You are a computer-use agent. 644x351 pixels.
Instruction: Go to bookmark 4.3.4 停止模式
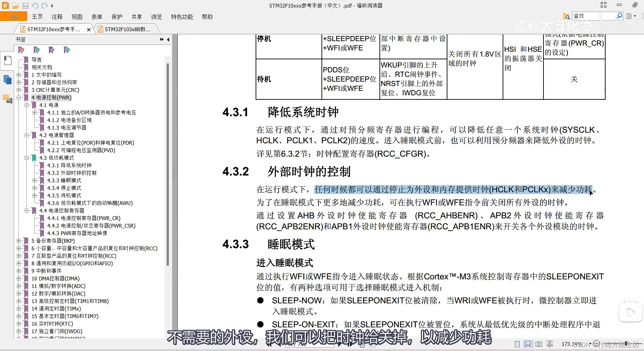coord(64,188)
